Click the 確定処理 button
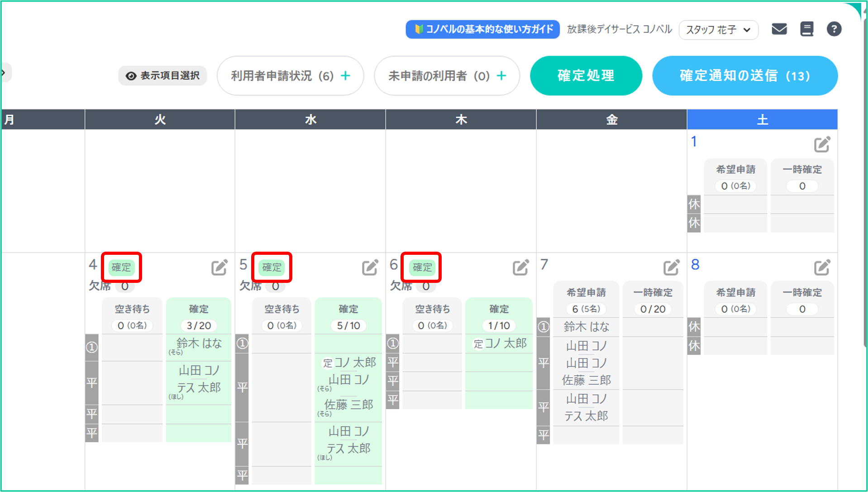The height and width of the screenshot is (492, 868). point(586,76)
